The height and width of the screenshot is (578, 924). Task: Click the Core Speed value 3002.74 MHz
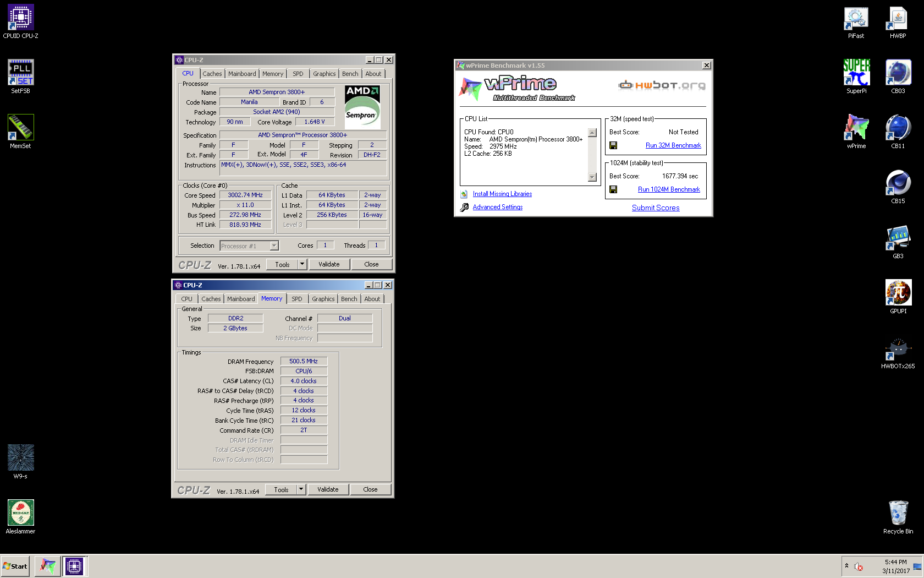(x=245, y=195)
